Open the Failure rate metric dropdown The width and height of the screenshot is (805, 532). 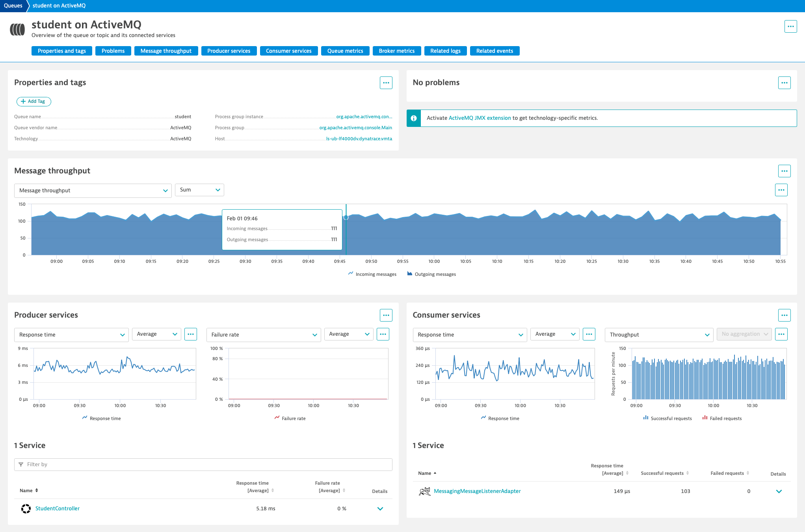(264, 335)
